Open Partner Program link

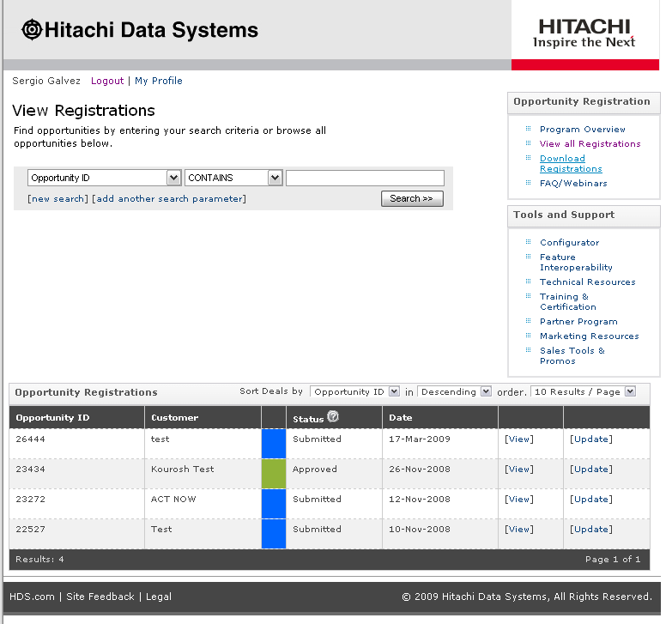click(x=578, y=321)
